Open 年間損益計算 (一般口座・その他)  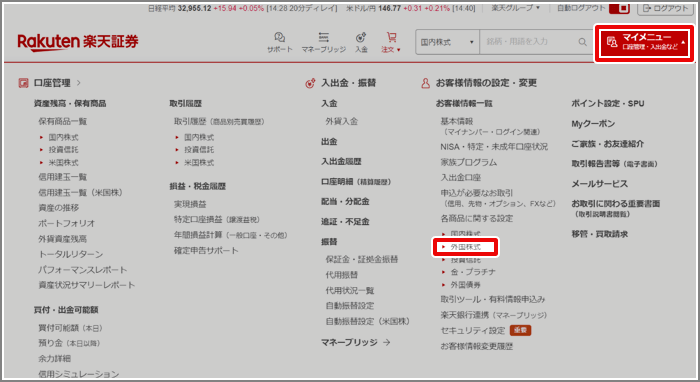tap(231, 235)
